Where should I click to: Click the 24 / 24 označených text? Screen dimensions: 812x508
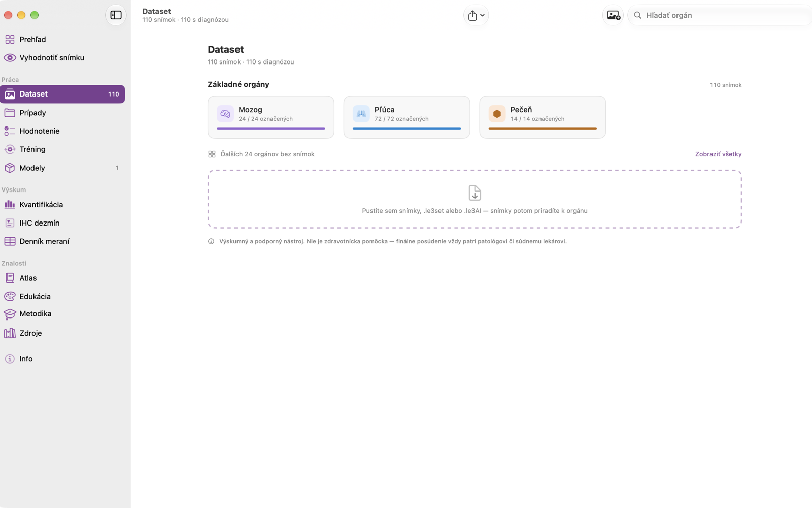coord(265,119)
